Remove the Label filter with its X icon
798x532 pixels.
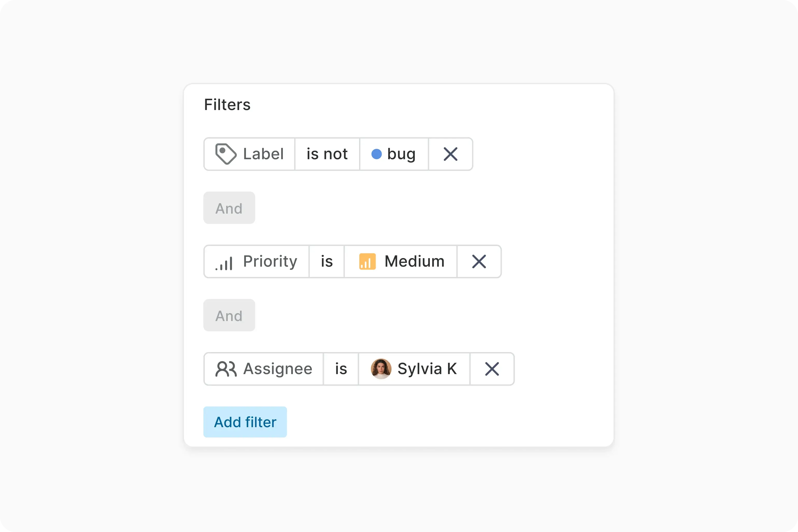(x=451, y=154)
